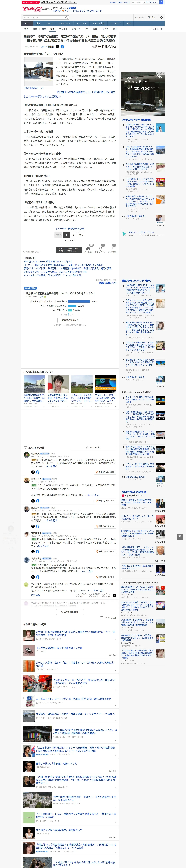Select the 速報 tab

pyautogui.click(x=38, y=24)
